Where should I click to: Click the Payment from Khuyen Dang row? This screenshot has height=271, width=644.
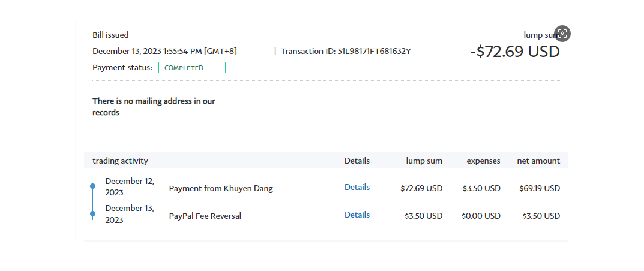pyautogui.click(x=221, y=188)
